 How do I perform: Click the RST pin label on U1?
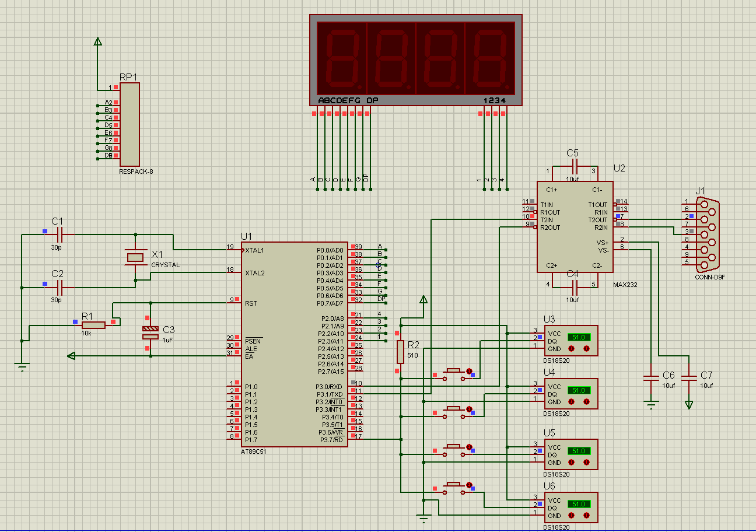click(x=251, y=303)
